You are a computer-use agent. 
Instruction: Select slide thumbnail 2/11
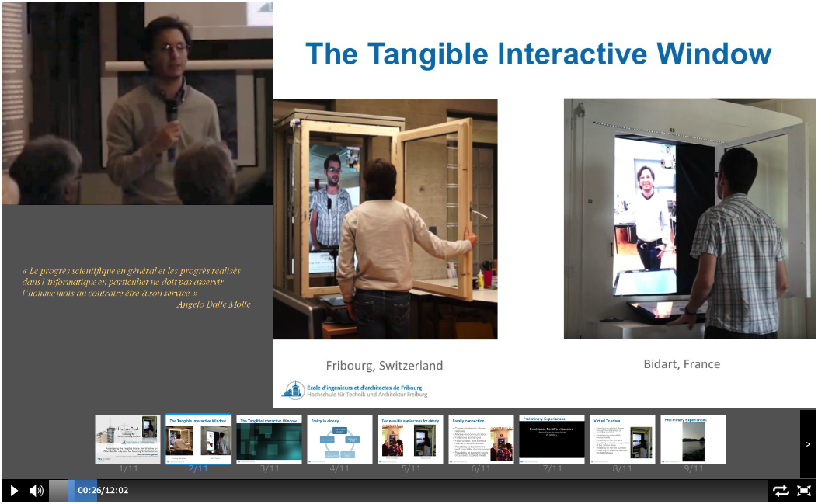click(198, 439)
